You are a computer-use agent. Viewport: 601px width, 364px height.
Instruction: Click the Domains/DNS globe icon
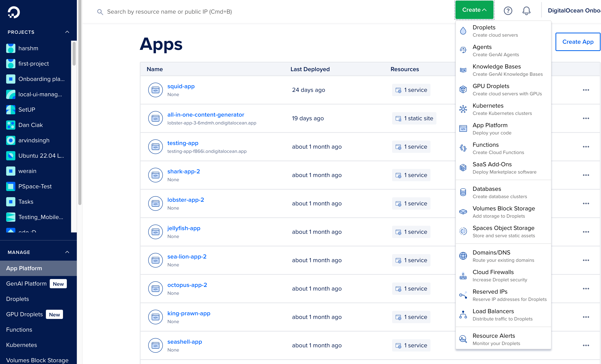[463, 256]
